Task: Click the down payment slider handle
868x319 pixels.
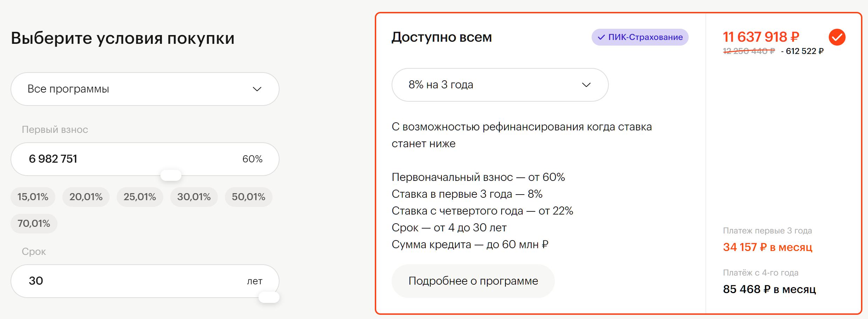Action: 171,175
